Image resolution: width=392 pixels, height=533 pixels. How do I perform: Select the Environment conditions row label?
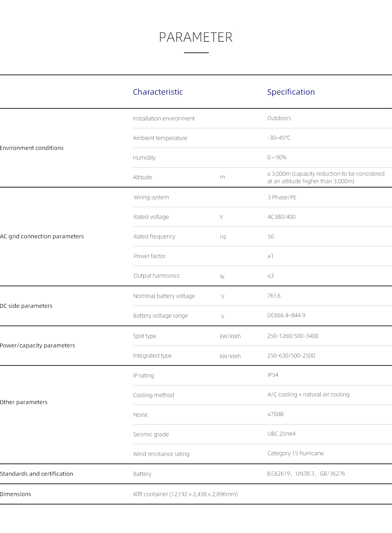32,148
